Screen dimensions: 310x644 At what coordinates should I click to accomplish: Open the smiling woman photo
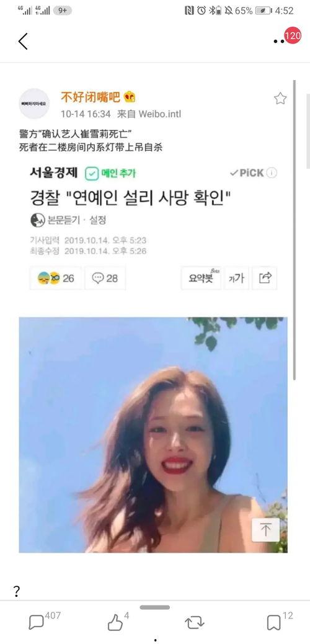click(x=153, y=434)
